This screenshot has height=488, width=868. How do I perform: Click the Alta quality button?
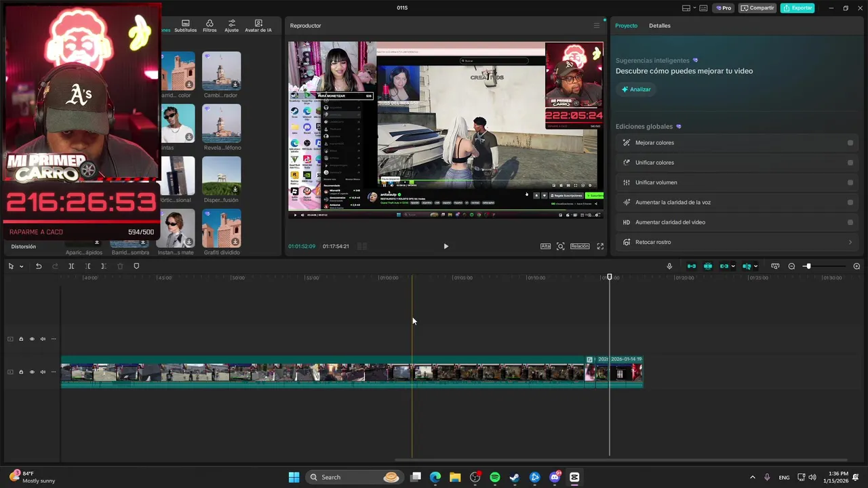545,246
